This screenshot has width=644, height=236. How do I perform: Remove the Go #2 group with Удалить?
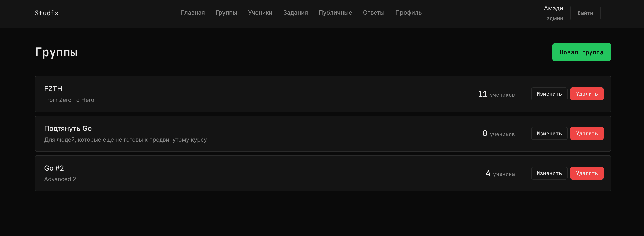click(x=587, y=173)
